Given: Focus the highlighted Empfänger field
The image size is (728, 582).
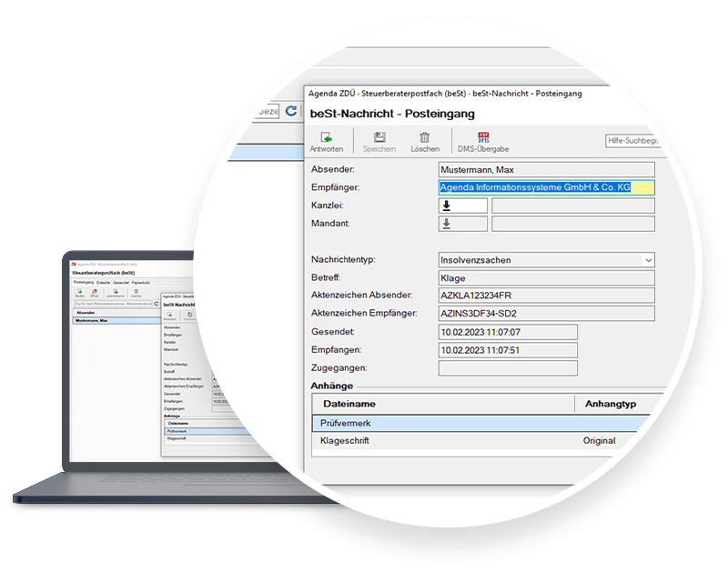Looking at the screenshot, I should click(546, 188).
